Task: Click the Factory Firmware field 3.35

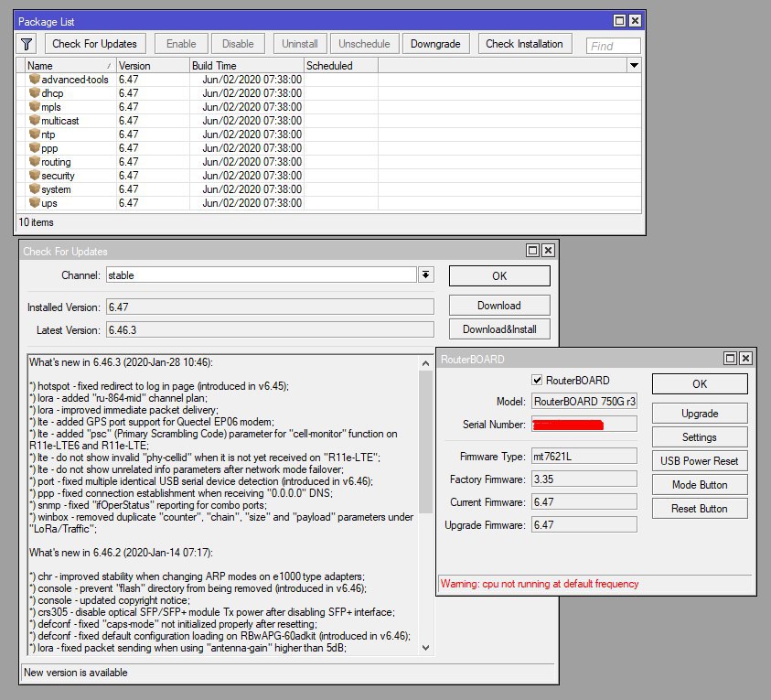Action: [584, 479]
